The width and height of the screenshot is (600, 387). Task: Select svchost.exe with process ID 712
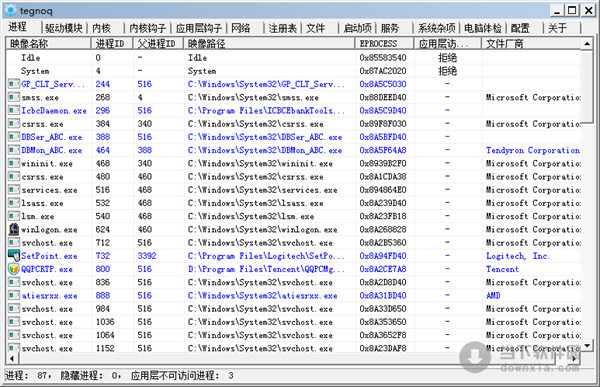(293, 243)
